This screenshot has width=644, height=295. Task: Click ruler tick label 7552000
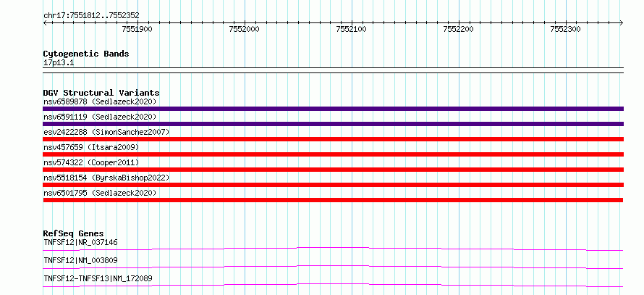pos(245,29)
